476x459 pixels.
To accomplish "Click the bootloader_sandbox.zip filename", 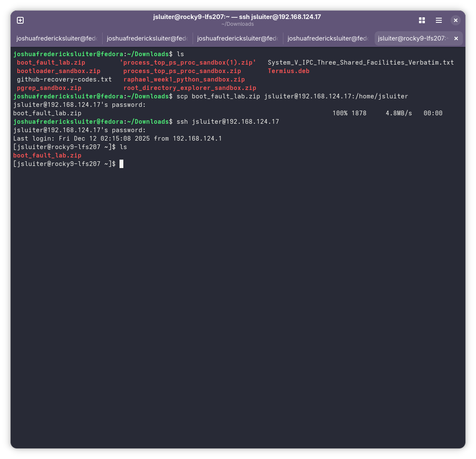I will [58, 71].
